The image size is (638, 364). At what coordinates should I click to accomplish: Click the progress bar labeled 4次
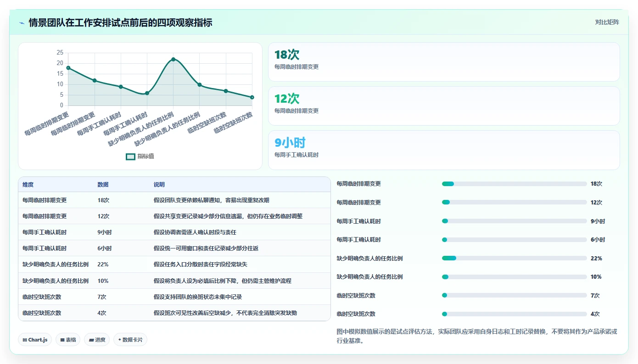pos(514,314)
